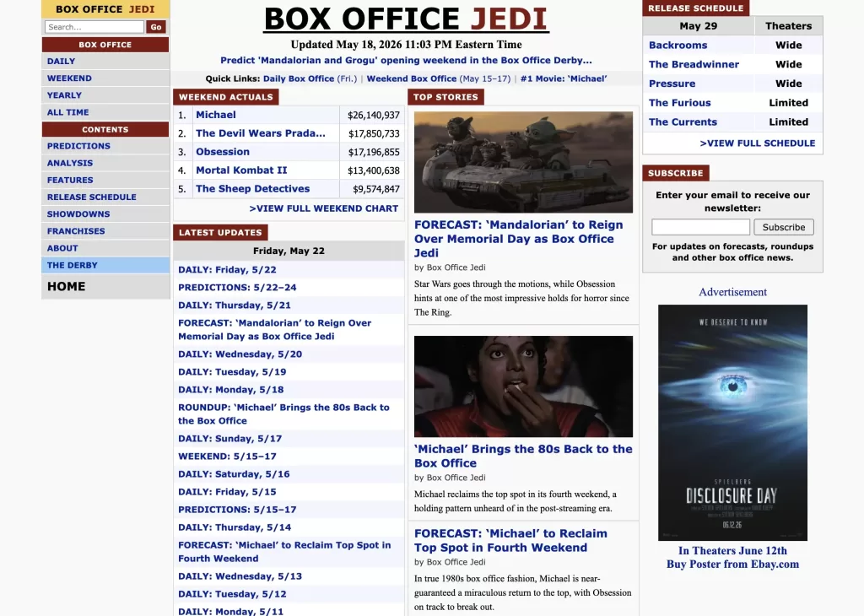Focus the newsletter email field
Image resolution: width=864 pixels, height=616 pixels.
click(x=700, y=227)
